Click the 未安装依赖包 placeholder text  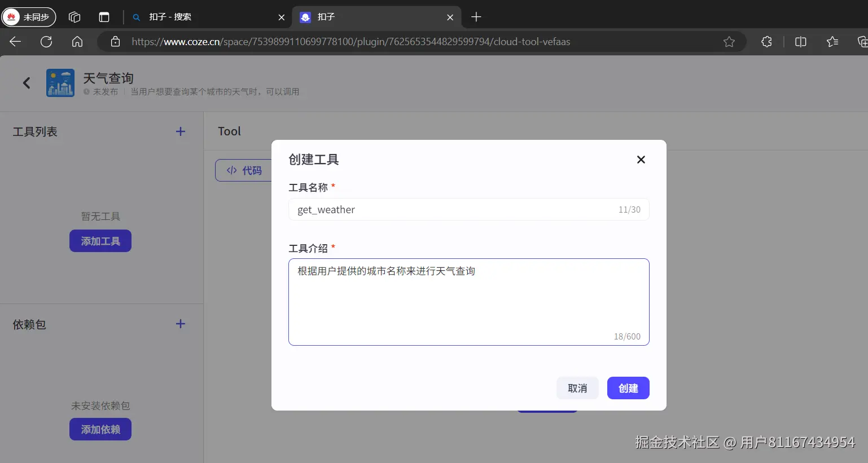(x=100, y=405)
